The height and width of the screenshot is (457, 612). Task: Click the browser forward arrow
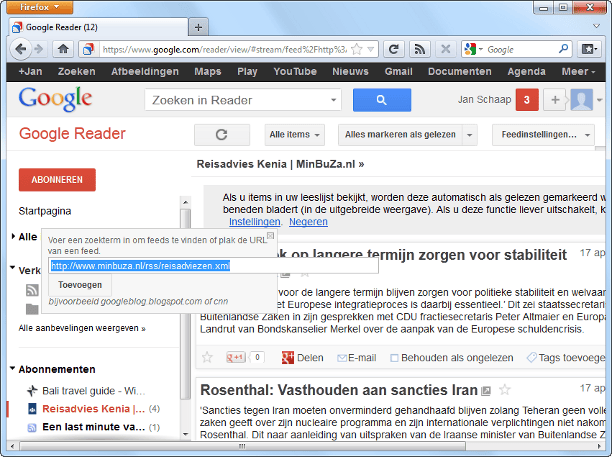39,49
